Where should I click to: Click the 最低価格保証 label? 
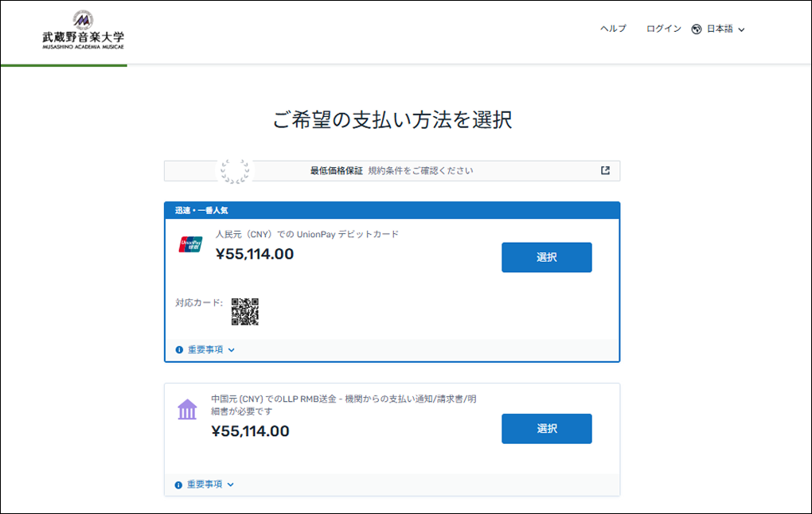tap(336, 170)
